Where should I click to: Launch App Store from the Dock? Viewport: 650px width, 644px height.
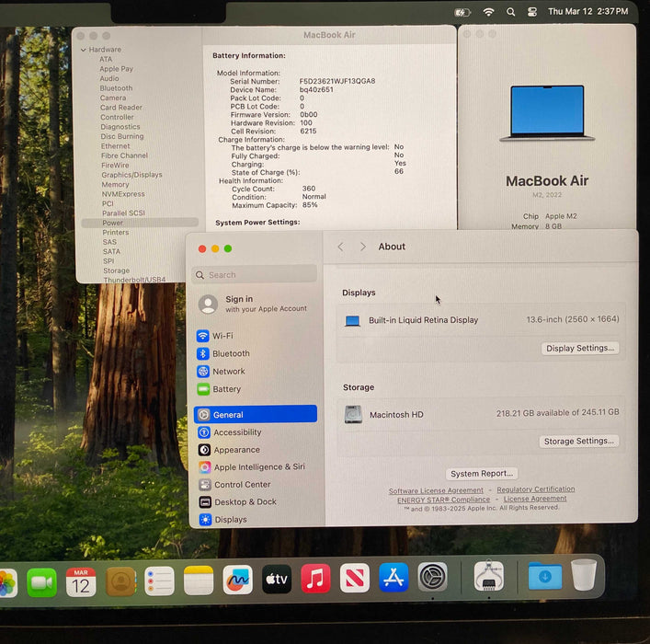(x=393, y=577)
